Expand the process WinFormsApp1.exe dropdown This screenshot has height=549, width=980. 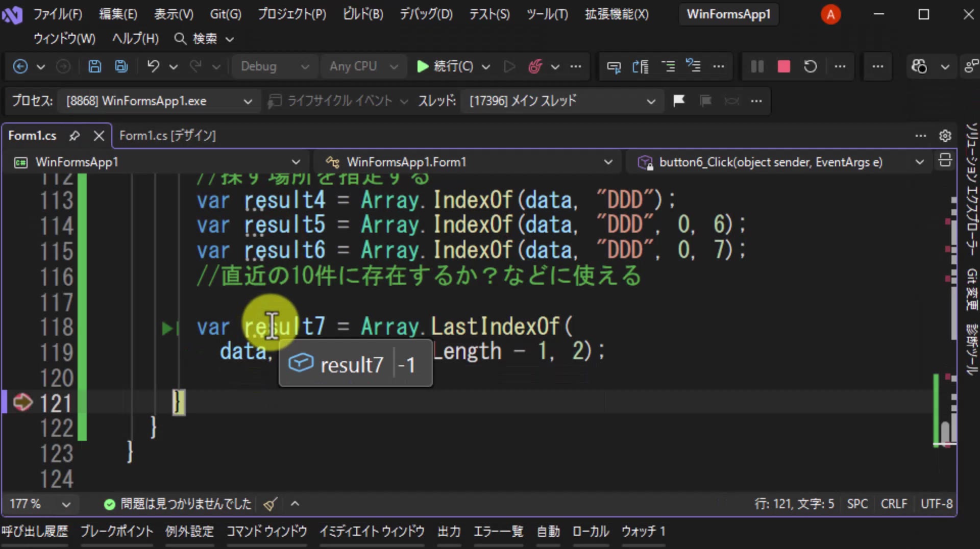point(159,101)
